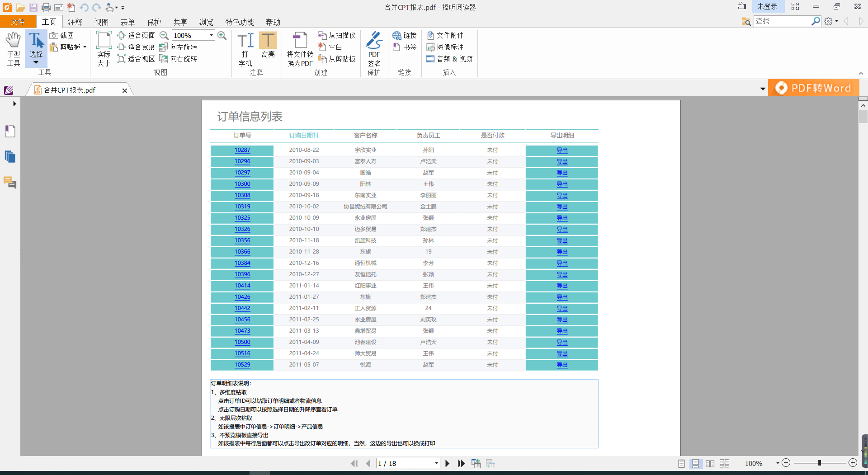Click the PDF转Word button
The width and height of the screenshot is (868, 475).
[814, 88]
